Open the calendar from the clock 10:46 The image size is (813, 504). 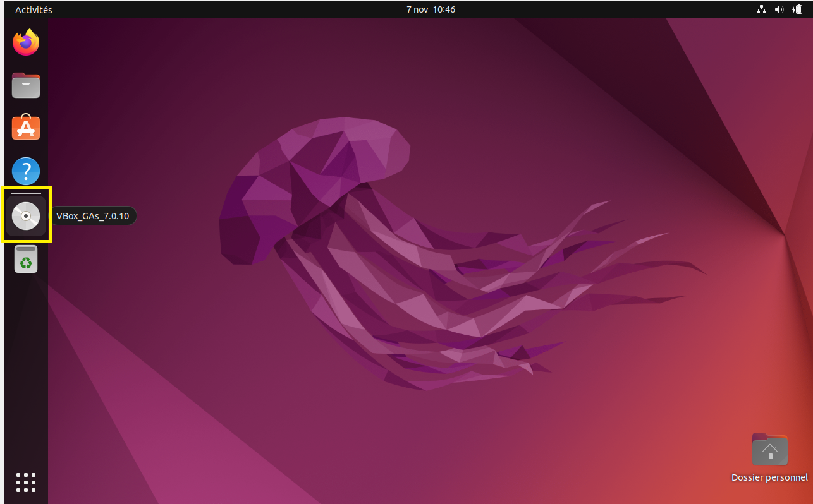point(444,9)
